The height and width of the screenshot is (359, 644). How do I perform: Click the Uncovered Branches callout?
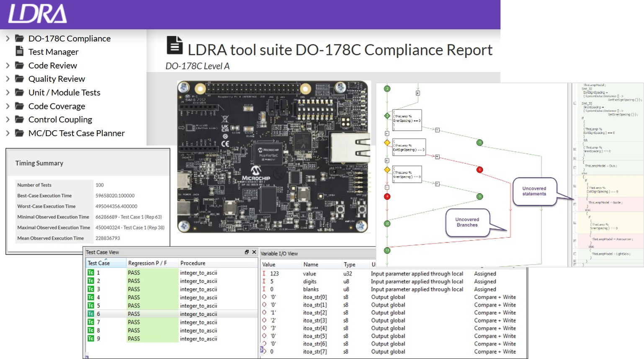pos(467,222)
